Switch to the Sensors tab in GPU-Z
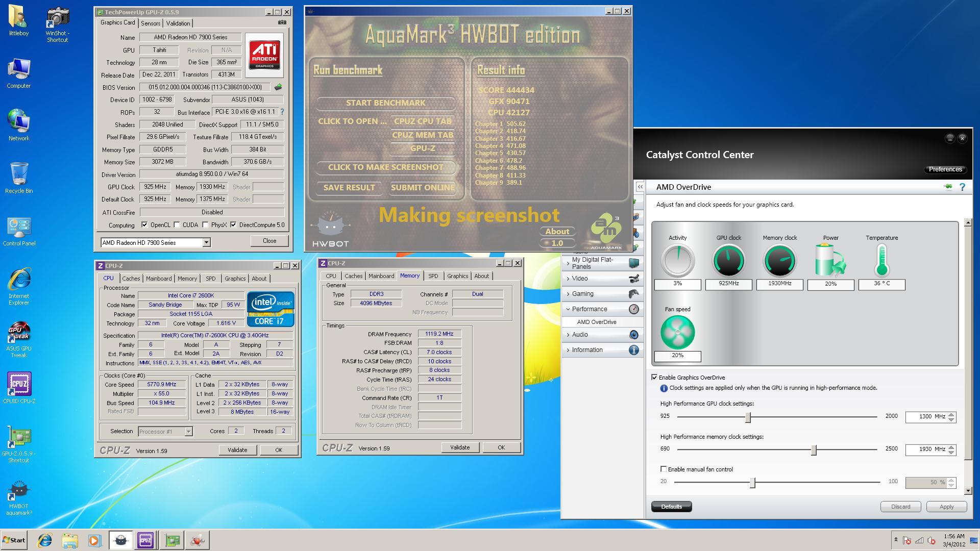 (x=151, y=23)
